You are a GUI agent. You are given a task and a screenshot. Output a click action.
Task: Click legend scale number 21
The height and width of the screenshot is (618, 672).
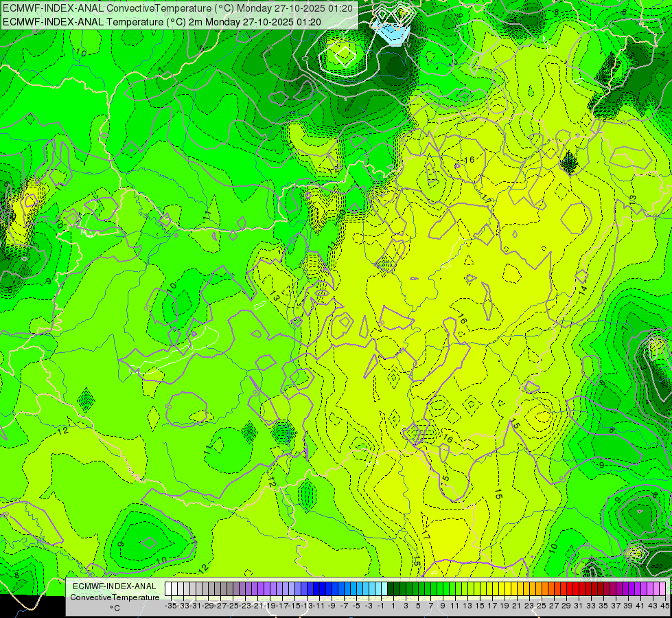coord(517,606)
